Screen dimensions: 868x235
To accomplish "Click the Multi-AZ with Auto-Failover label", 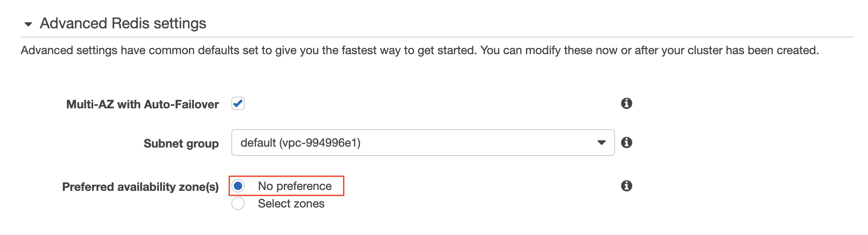I will tap(142, 104).
